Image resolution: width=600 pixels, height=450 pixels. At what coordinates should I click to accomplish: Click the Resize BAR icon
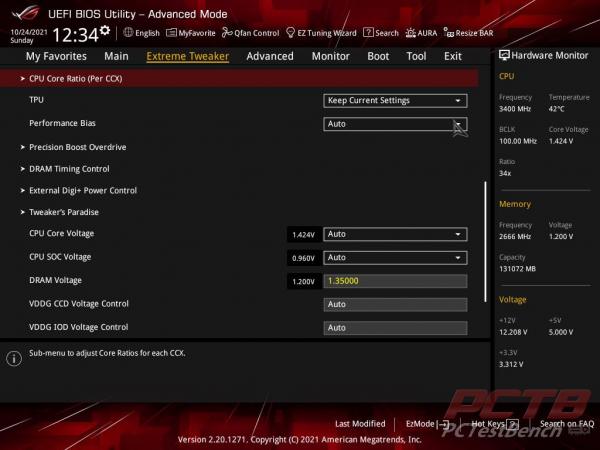(x=448, y=33)
